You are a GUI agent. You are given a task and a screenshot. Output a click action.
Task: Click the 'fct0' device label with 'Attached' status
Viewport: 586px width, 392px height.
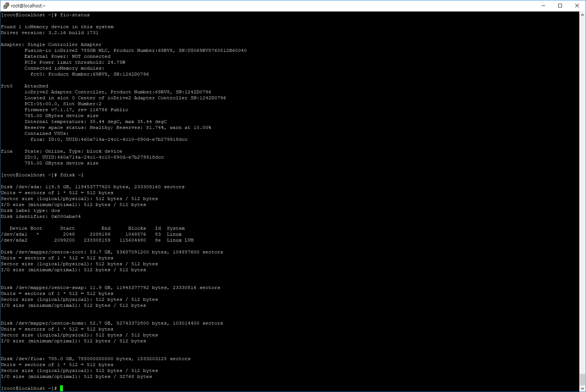(x=24, y=86)
